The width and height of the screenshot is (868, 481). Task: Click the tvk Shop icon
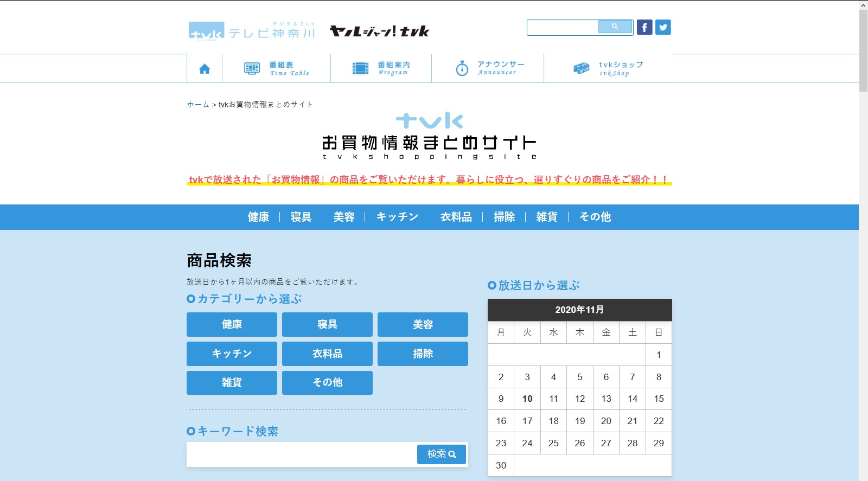click(x=581, y=68)
